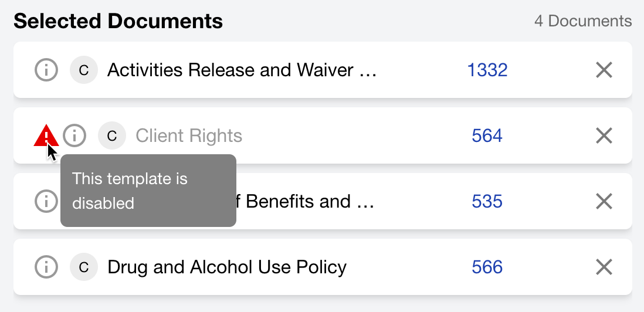Remove the document numbered 535
This screenshot has width=644, height=312.
pyautogui.click(x=604, y=202)
